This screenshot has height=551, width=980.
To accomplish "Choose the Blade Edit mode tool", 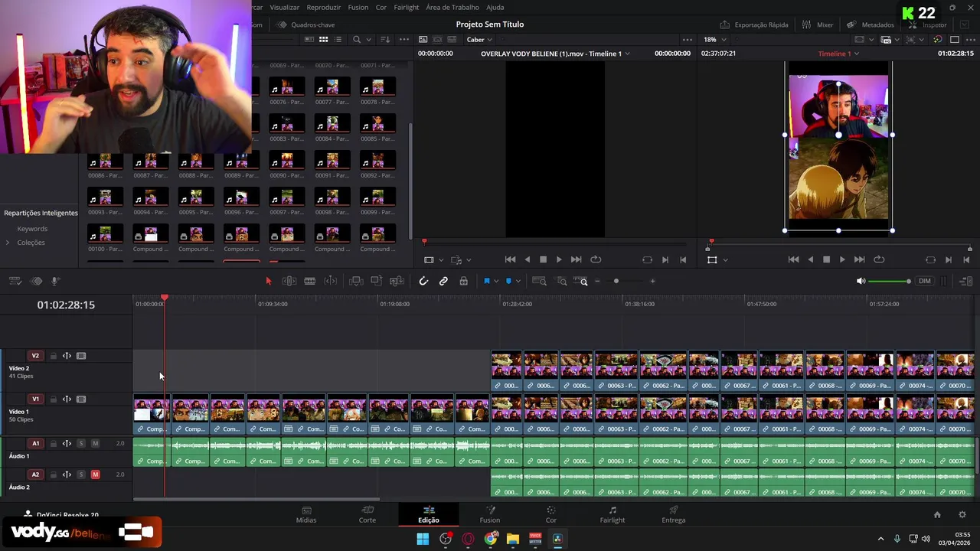I will [309, 281].
